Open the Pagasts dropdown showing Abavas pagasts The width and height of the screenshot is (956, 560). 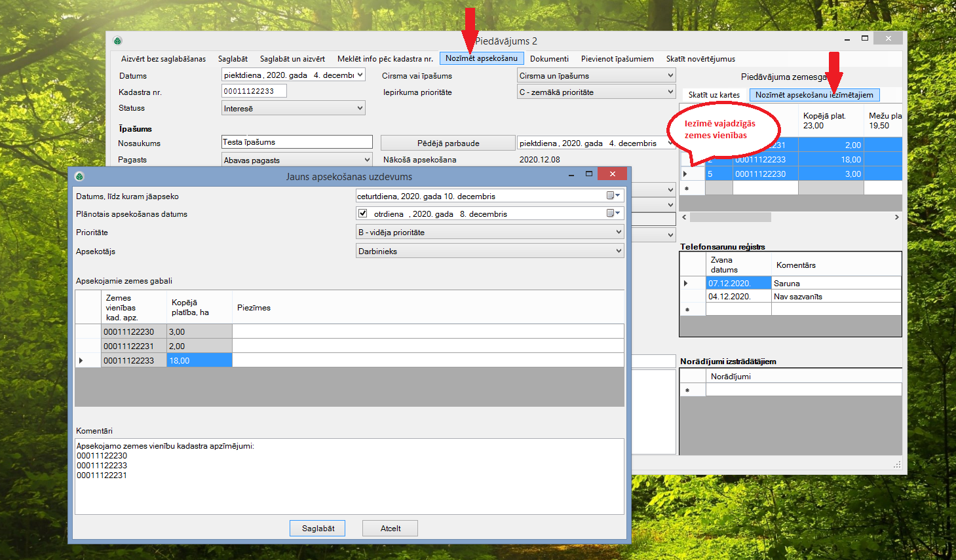coord(366,160)
